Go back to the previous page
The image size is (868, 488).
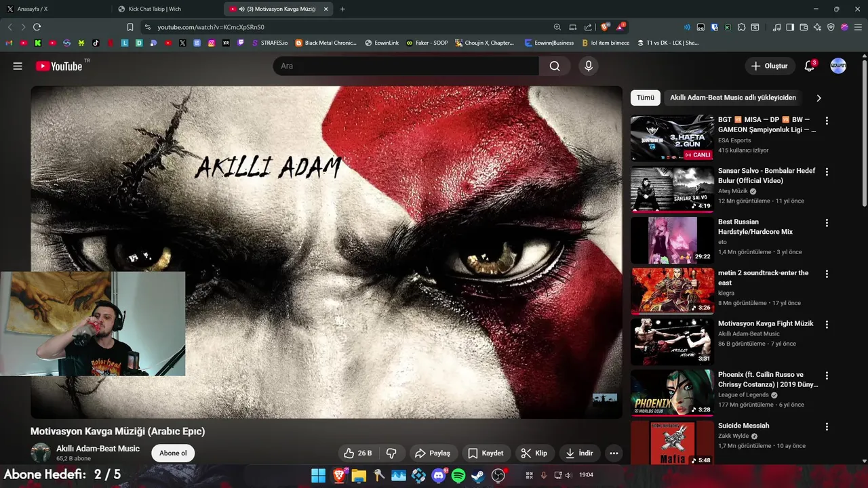click(x=9, y=27)
